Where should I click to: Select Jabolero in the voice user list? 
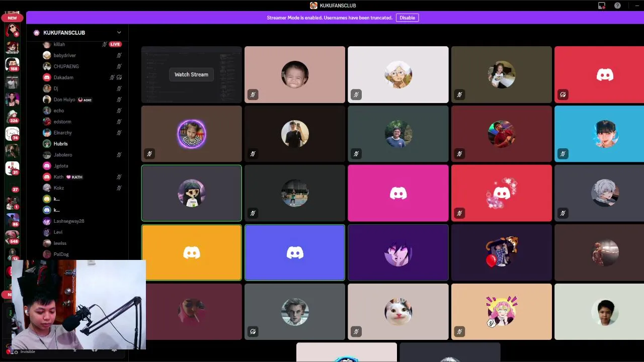[x=62, y=155]
